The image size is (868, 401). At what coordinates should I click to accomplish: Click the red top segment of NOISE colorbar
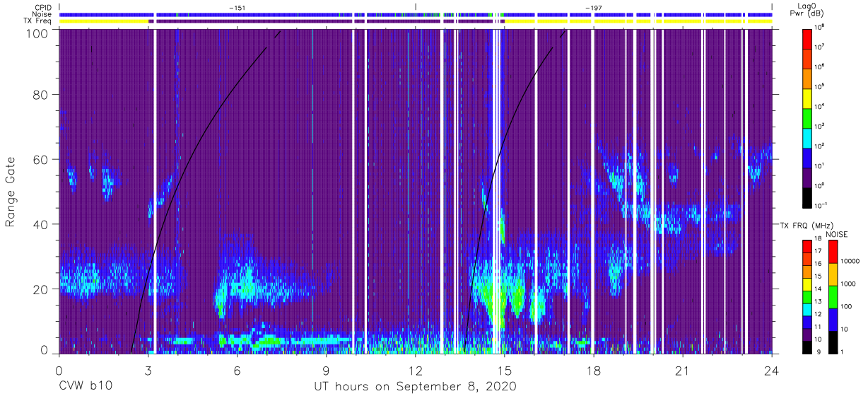(x=833, y=252)
